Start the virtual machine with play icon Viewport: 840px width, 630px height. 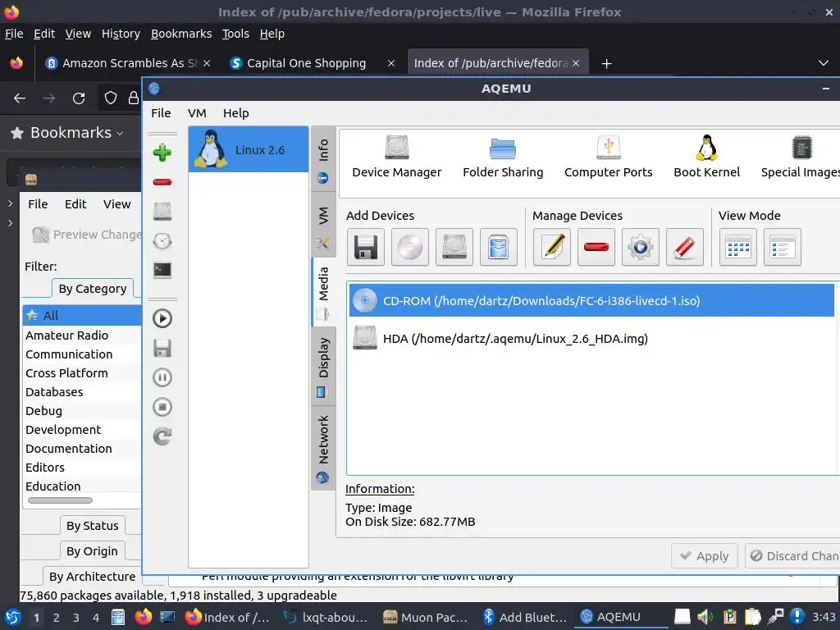(162, 319)
